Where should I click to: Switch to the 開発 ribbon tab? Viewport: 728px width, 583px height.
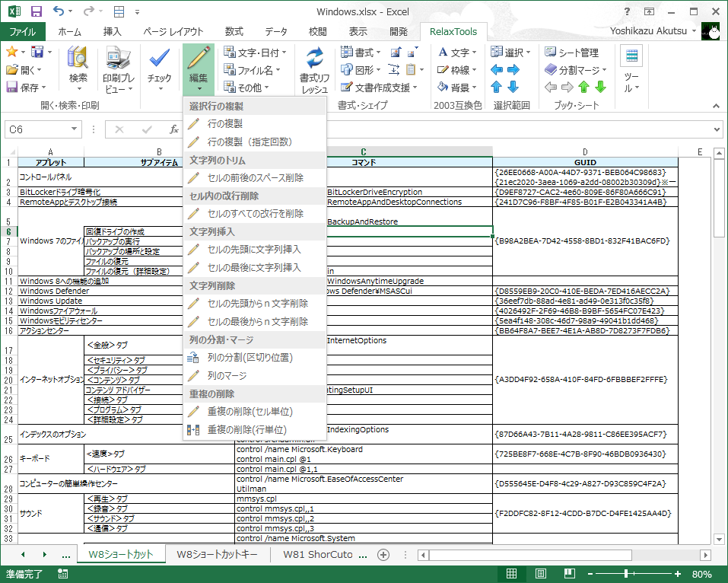click(x=399, y=32)
